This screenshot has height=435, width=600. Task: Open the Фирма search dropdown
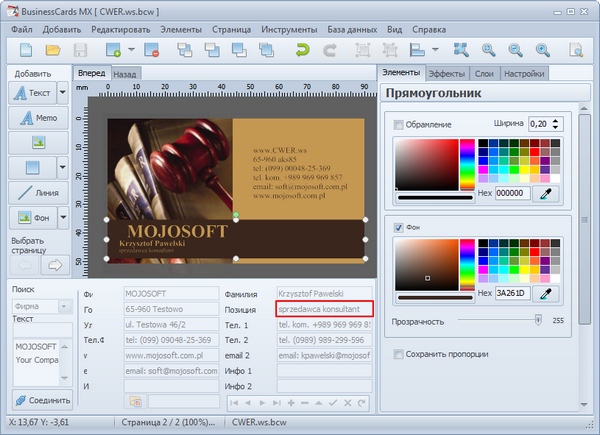pyautogui.click(x=65, y=305)
